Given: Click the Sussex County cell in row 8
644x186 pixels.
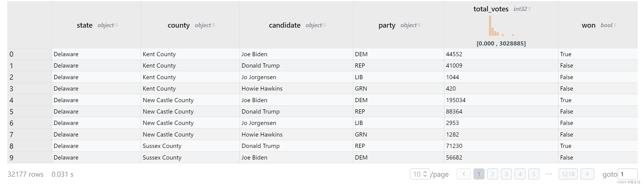Looking at the screenshot, I should click(162, 146).
